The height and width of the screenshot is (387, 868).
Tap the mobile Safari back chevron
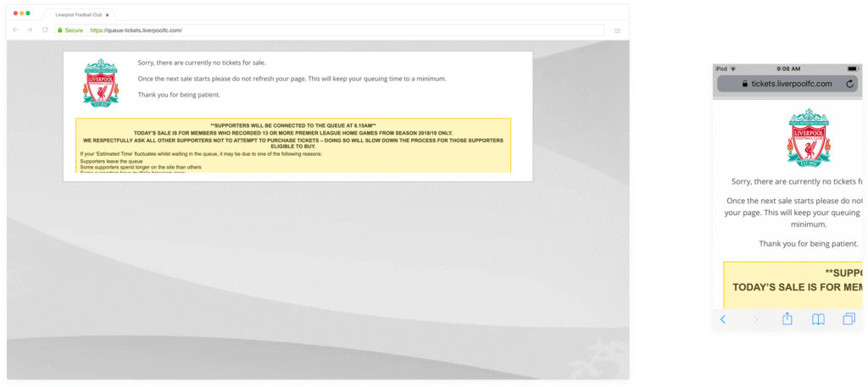[723, 319]
